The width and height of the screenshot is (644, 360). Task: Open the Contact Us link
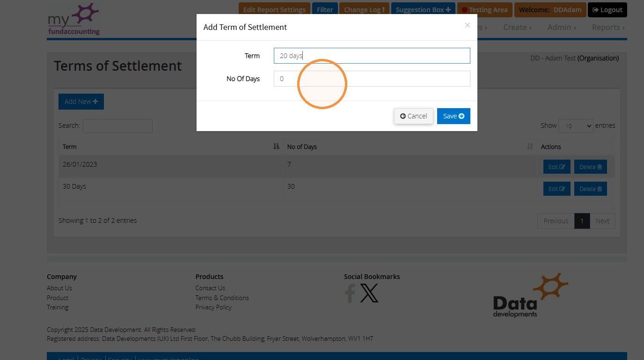tap(210, 288)
